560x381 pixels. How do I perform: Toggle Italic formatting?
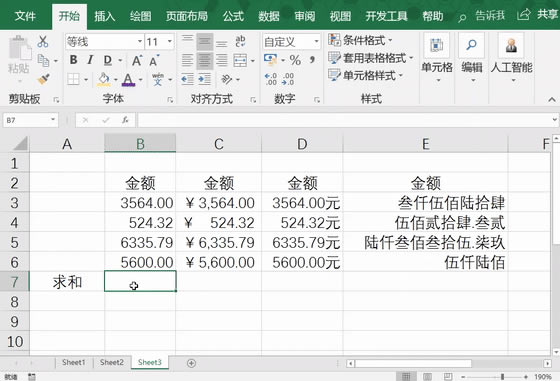(90, 60)
